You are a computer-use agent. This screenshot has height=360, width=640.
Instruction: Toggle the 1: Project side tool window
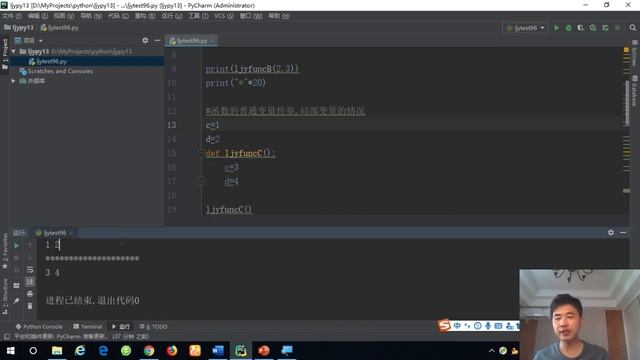tap(5, 53)
